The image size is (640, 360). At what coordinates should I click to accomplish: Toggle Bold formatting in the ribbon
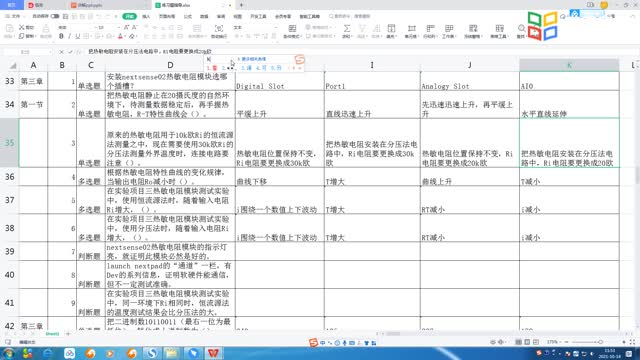[61, 36]
